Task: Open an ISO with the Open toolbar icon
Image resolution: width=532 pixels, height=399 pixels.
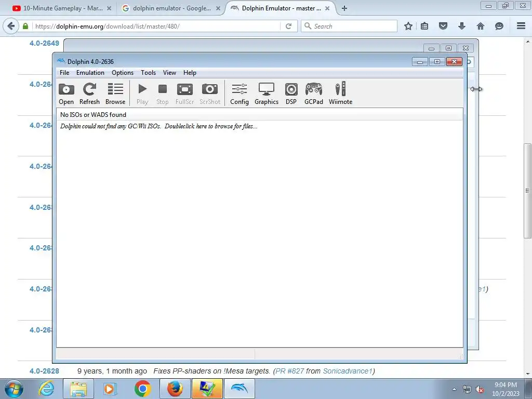Action: (x=66, y=94)
